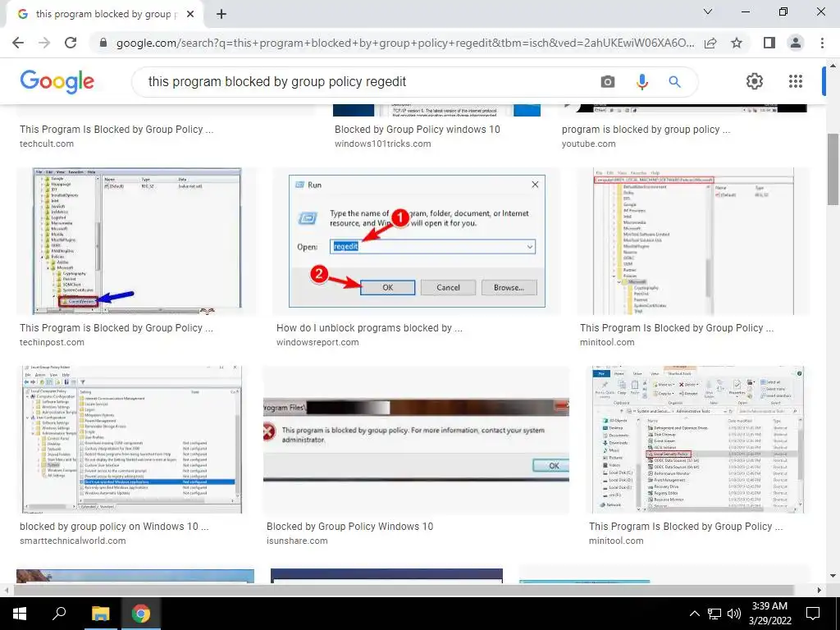Close the Google search tab

coord(190,14)
